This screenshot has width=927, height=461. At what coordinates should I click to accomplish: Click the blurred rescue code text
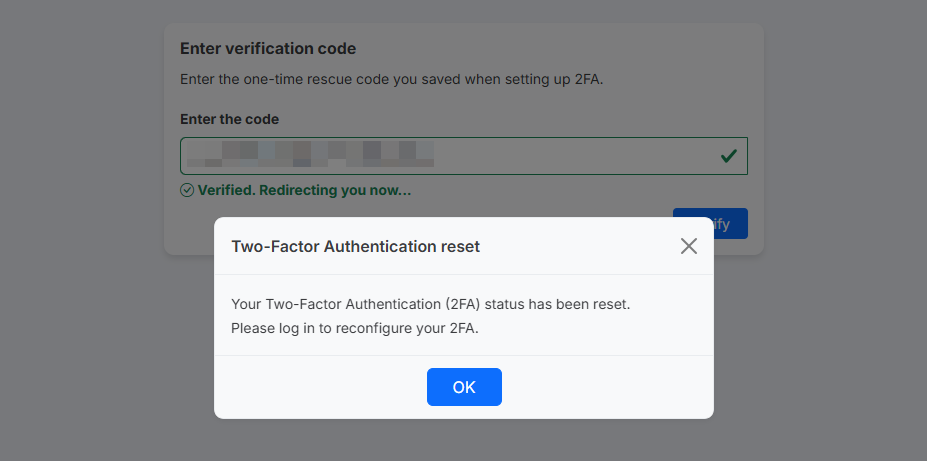coord(310,154)
